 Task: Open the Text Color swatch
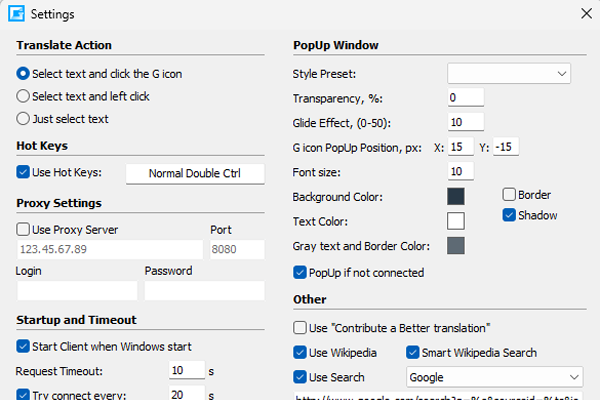click(x=456, y=221)
